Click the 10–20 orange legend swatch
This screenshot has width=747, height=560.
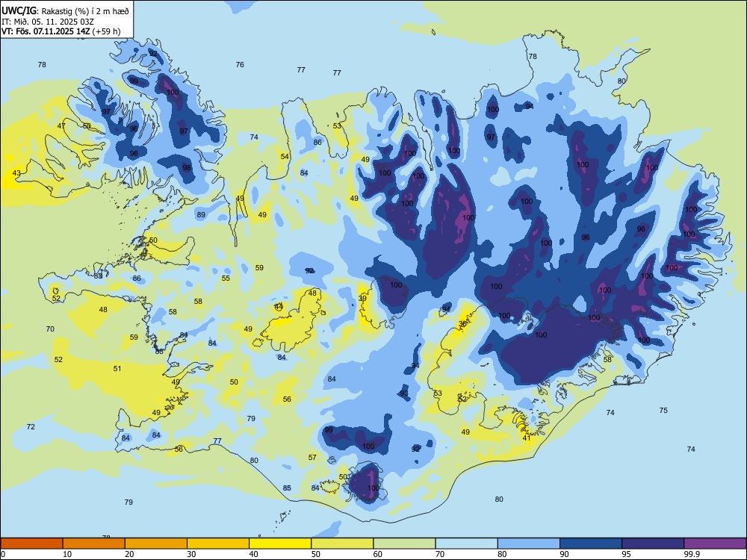[x=94, y=544]
